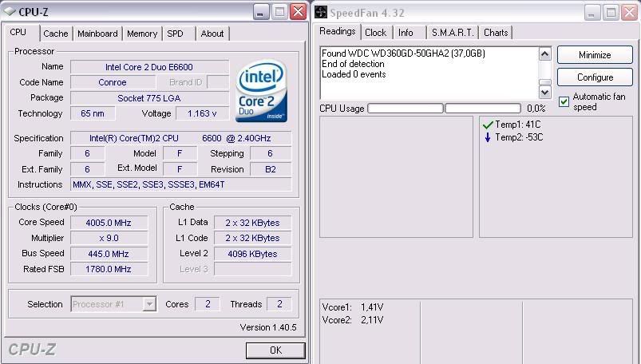This screenshot has width=641, height=364.
Task: Minimize the CPU-Z window from title bar
Action: [261, 11]
